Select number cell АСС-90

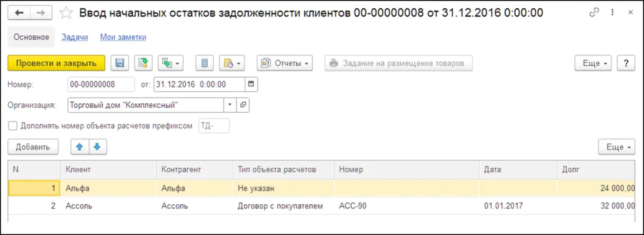coord(407,206)
